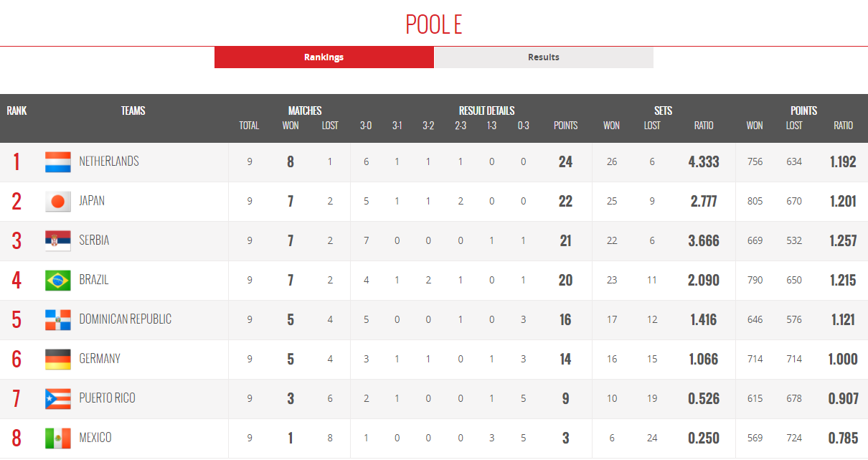Open the Japan team name link
The image size is (868, 460).
coord(92,201)
